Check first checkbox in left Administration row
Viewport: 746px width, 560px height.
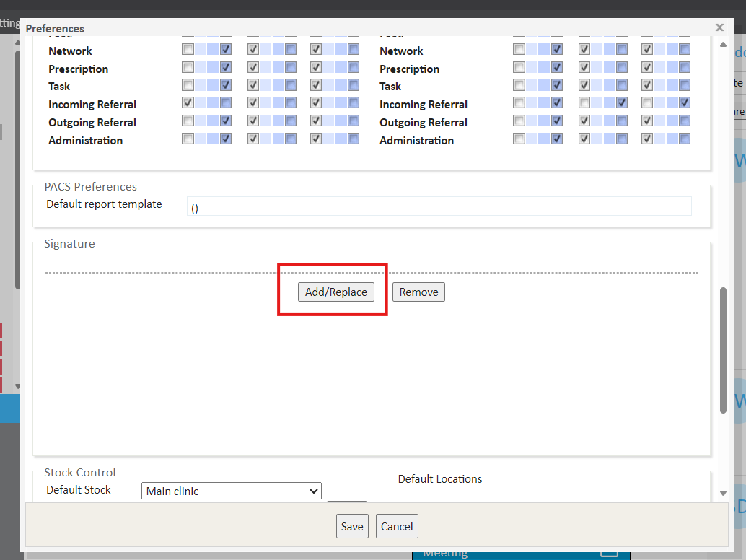(188, 139)
